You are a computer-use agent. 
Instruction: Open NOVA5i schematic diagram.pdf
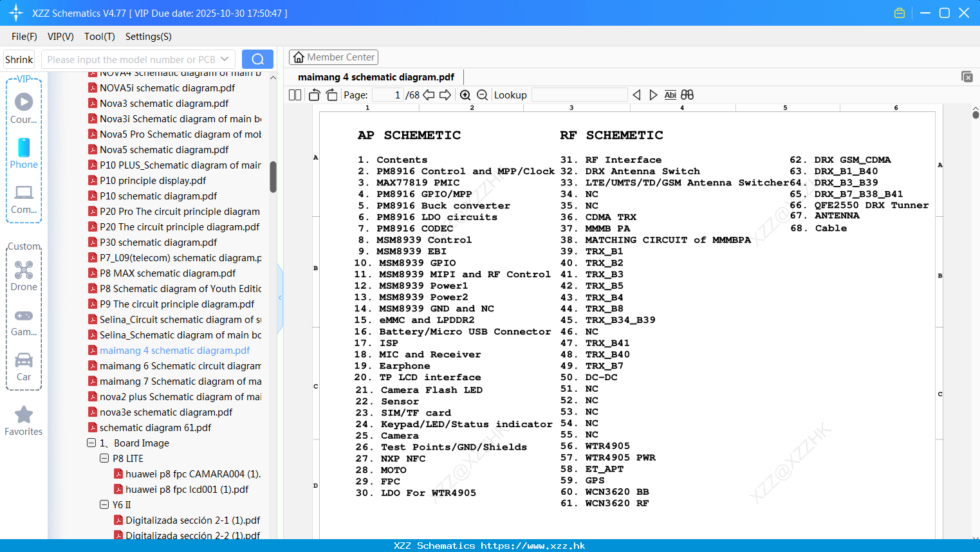(x=167, y=87)
